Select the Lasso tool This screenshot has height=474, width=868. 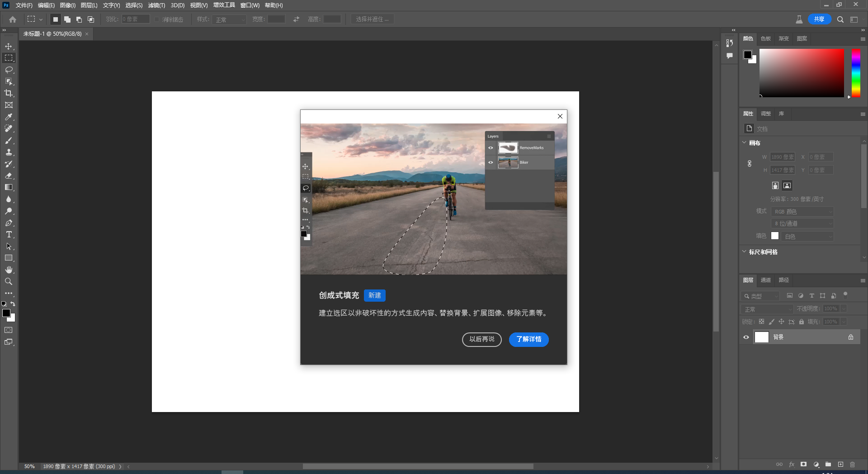click(9, 70)
